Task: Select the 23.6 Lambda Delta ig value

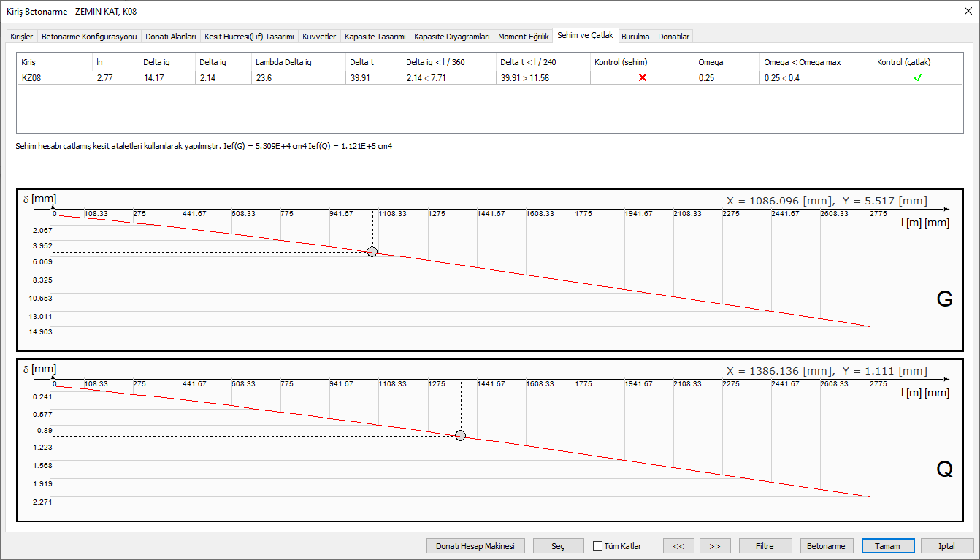Action: pos(264,77)
